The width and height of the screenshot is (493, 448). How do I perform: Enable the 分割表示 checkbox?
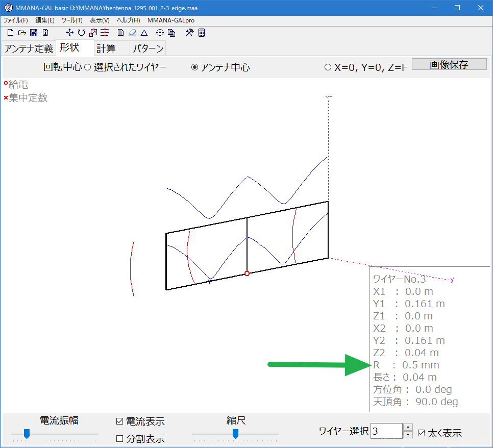click(x=119, y=439)
